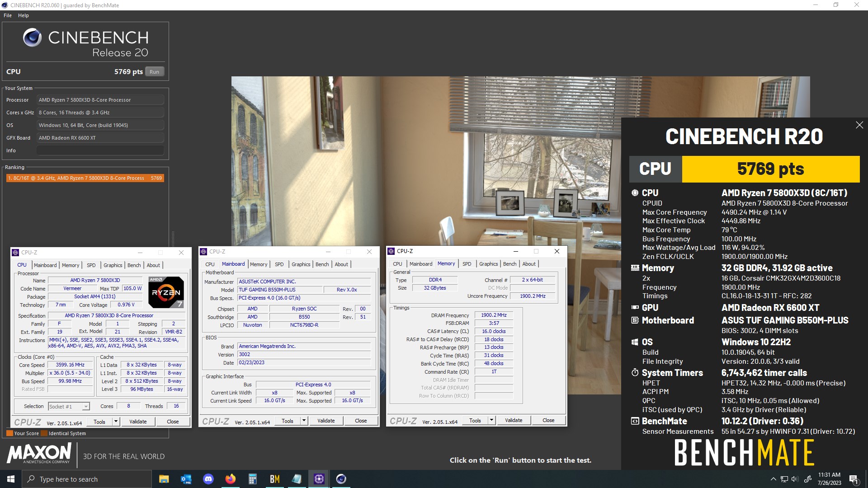Click the Maxon logo
This screenshot has height=488, width=868.
pos(39,453)
